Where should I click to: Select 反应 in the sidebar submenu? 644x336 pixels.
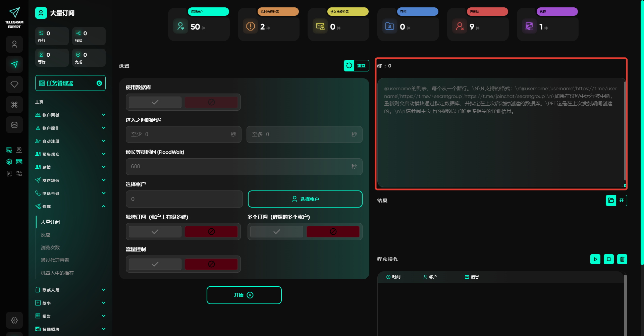[46, 235]
